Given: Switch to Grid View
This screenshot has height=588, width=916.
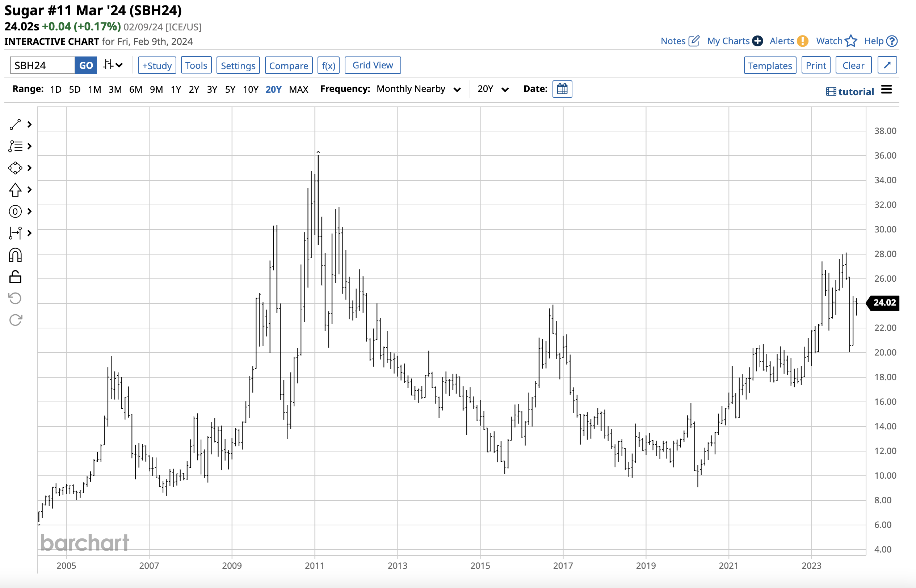Looking at the screenshot, I should [x=373, y=65].
